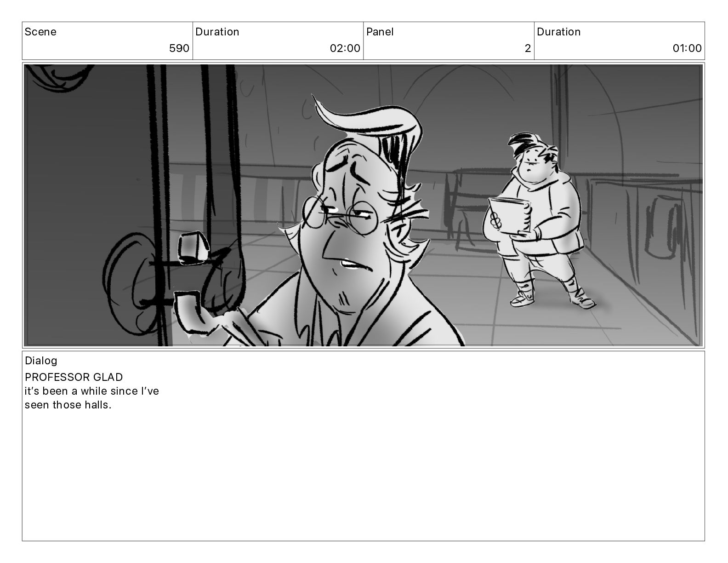
Task: Select the Panel header label
Action: (380, 32)
